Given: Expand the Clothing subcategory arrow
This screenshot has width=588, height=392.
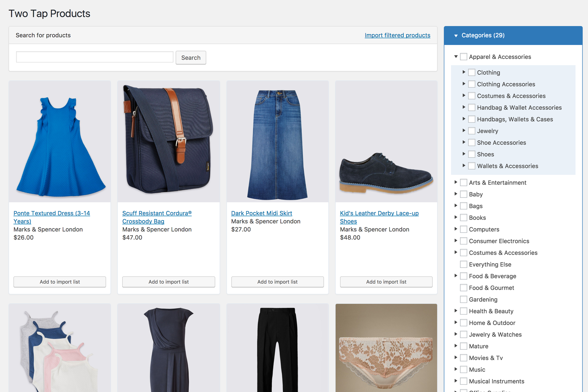Looking at the screenshot, I should coord(464,72).
